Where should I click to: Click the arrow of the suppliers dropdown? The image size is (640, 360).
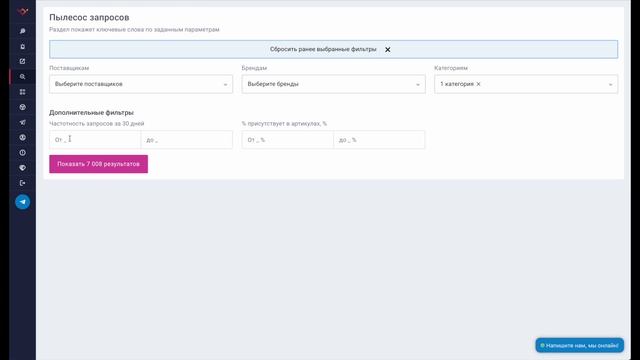point(225,84)
